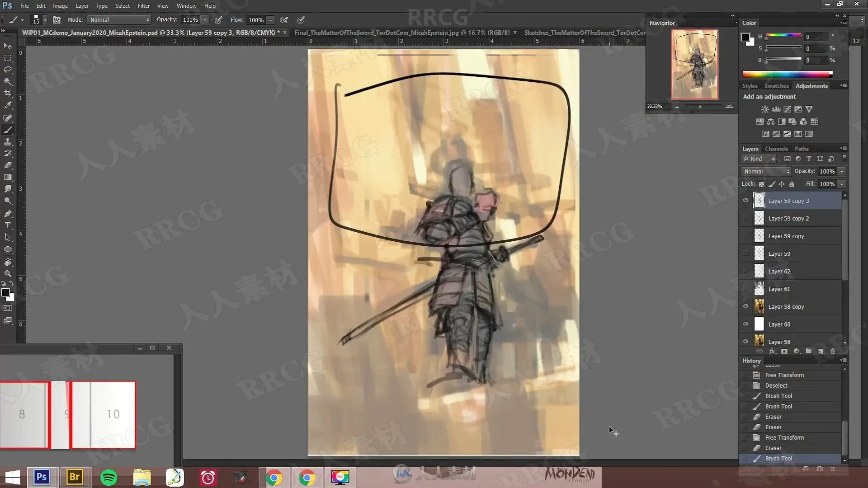
Task: Select the Eraser tool in toolbox
Action: click(8, 165)
